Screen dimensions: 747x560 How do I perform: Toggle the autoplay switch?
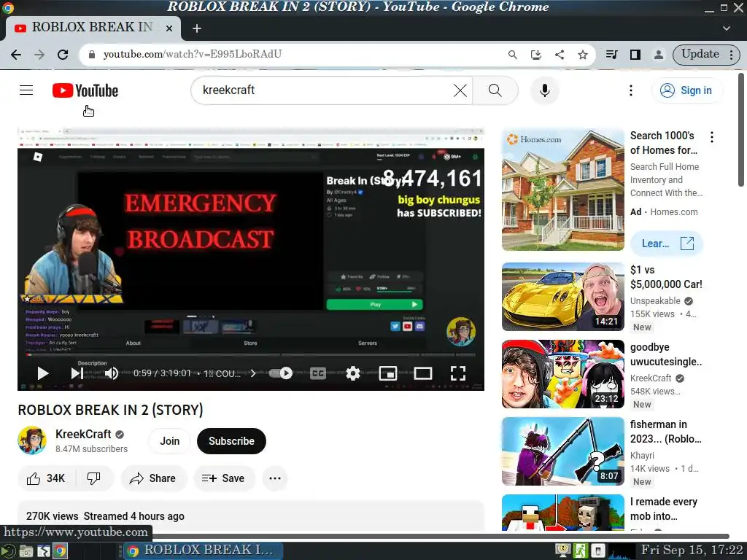point(281,373)
